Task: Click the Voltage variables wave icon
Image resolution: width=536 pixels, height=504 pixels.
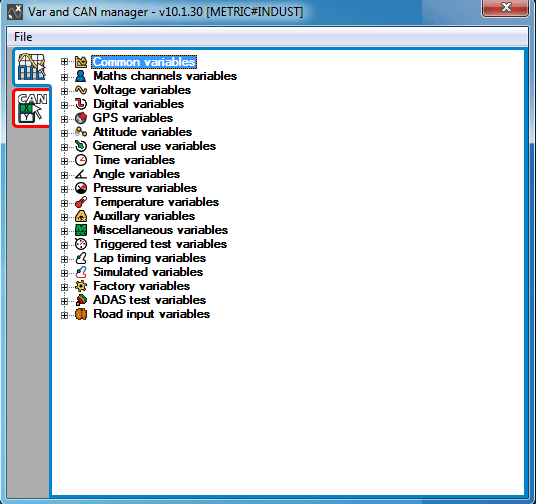Action: [81, 90]
